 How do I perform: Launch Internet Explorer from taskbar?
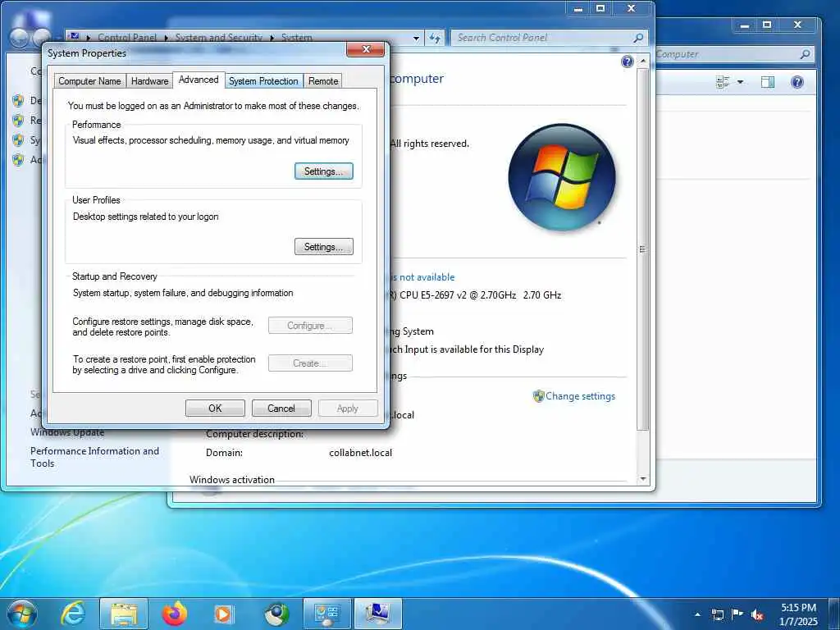point(72,614)
